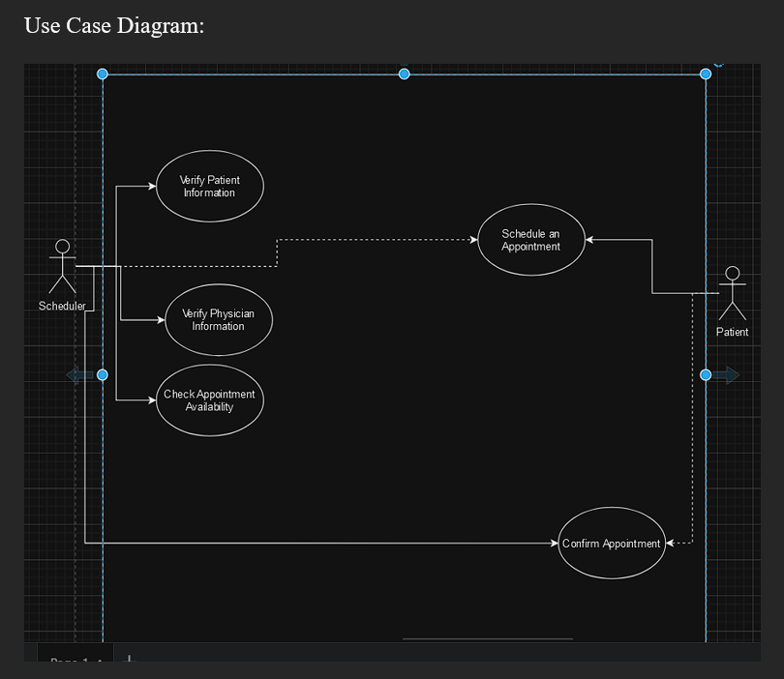Click the plus button to add a page
784x679 pixels.
coord(129,662)
